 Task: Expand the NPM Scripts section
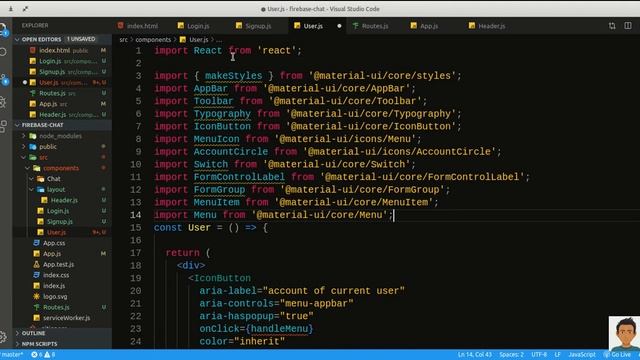point(39,344)
